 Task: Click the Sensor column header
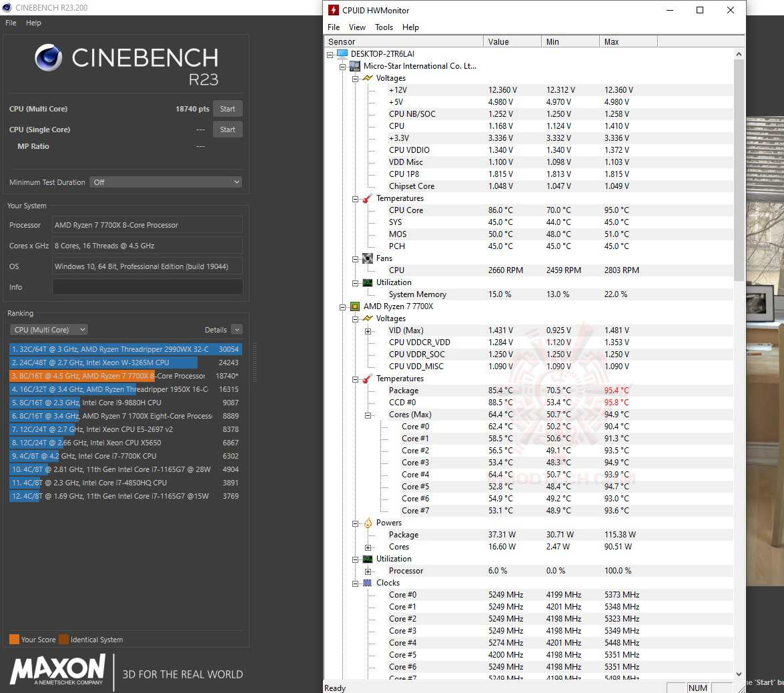404,41
